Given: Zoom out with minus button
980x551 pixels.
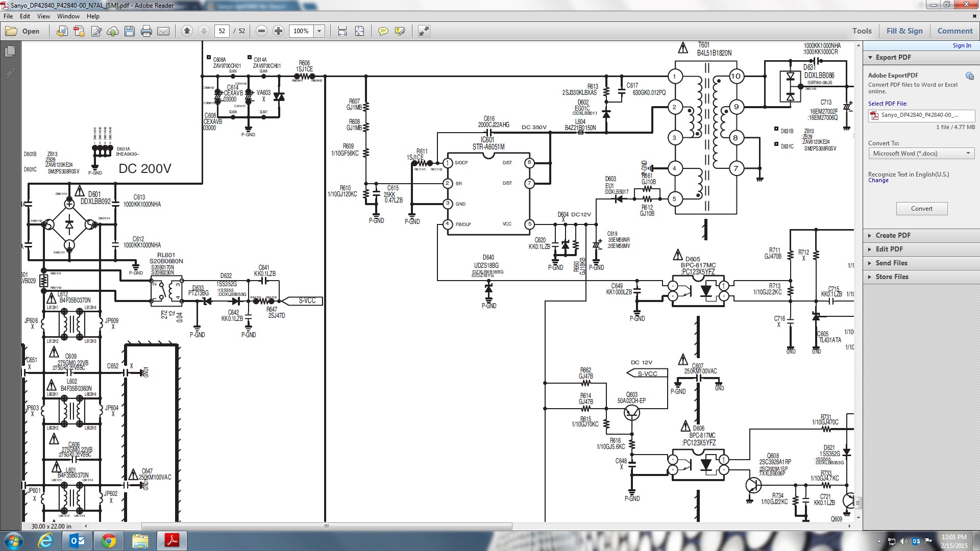Looking at the screenshot, I should point(261,31).
